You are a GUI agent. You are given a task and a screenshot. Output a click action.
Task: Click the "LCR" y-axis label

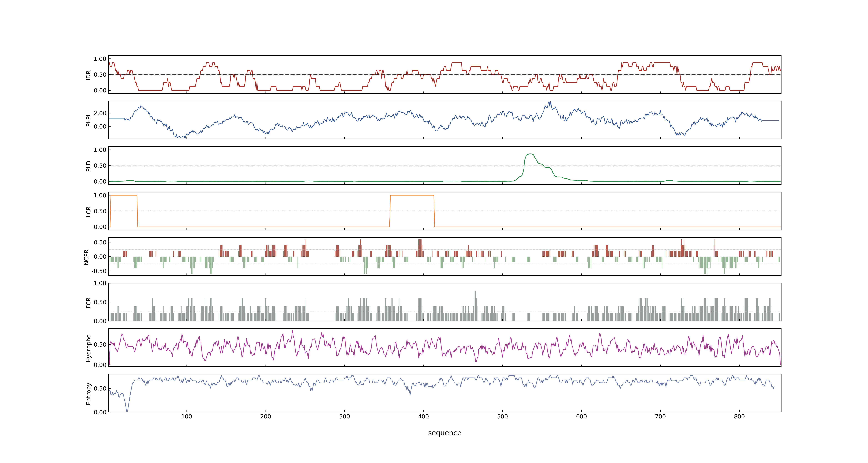(88, 211)
